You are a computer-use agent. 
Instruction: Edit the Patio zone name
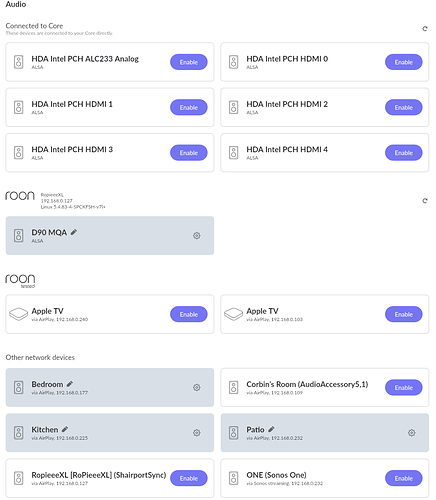[271, 429]
